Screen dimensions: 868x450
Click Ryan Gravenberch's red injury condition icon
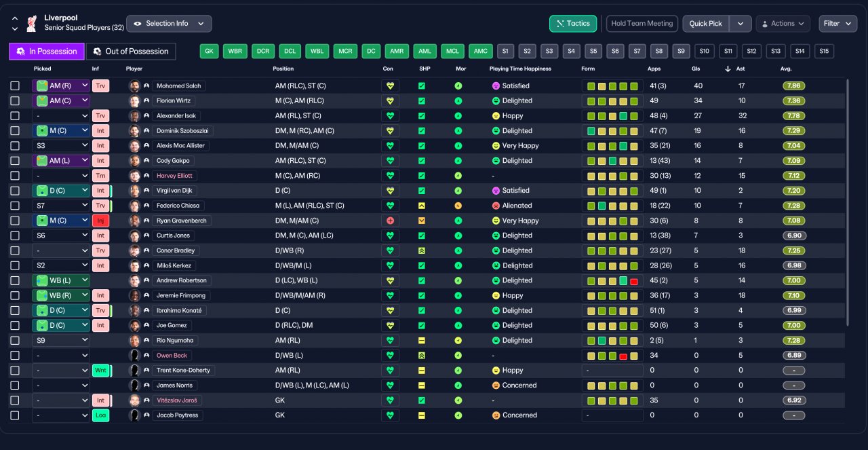pyautogui.click(x=390, y=221)
